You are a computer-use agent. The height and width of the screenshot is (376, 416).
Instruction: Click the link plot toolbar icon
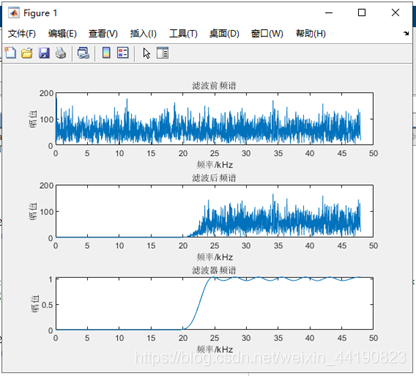click(x=83, y=53)
